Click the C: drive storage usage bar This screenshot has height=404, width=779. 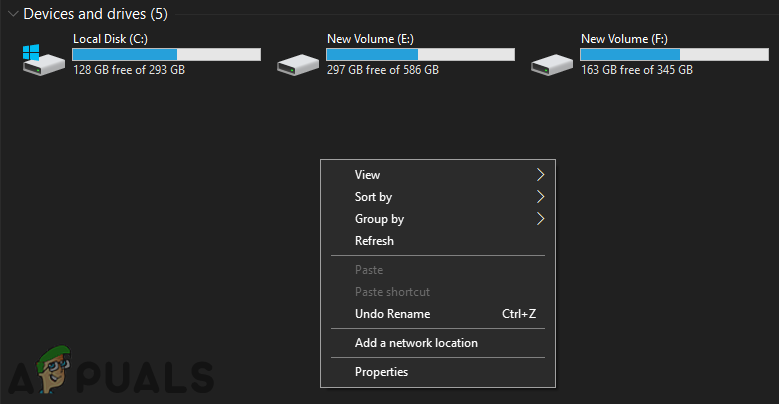point(166,54)
